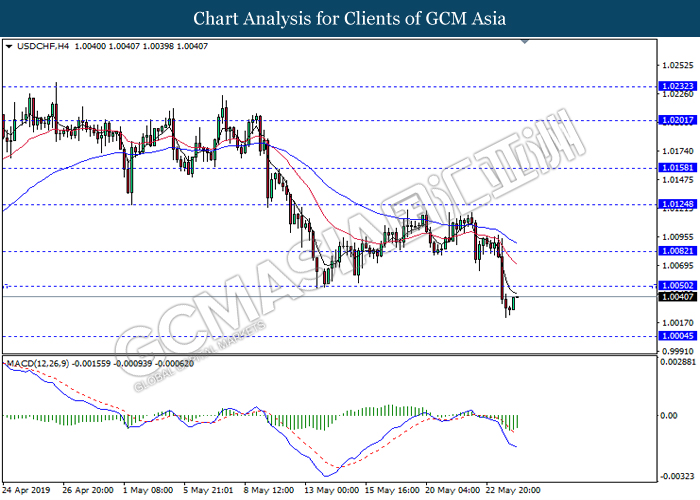Click the MACD scale value 0.002881
Viewport: 700px width, 500px height.
click(678, 362)
